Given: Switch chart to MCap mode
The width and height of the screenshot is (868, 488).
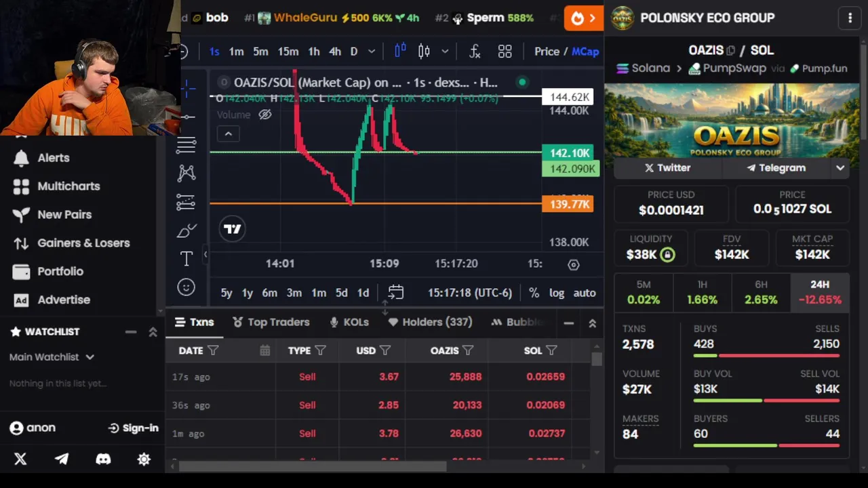Looking at the screenshot, I should [585, 52].
